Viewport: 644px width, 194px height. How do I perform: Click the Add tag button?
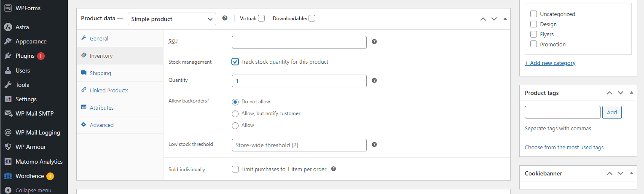pyautogui.click(x=612, y=112)
